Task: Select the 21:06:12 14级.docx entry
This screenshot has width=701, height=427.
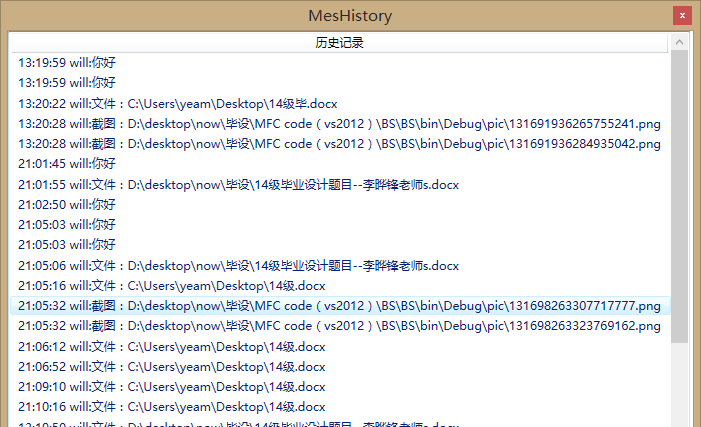Action: coord(172,347)
